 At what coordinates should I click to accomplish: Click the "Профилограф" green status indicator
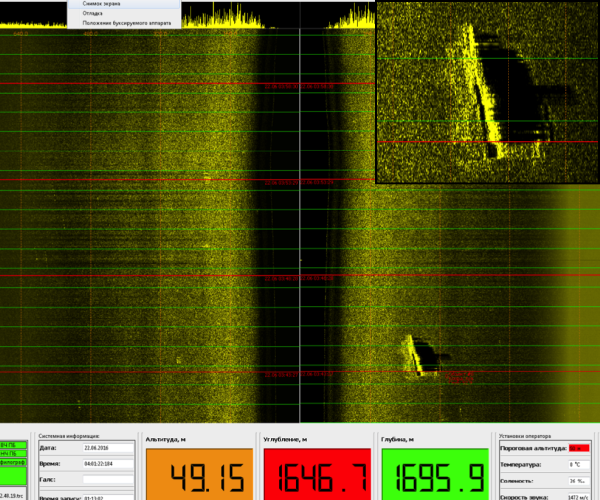tap(13, 463)
